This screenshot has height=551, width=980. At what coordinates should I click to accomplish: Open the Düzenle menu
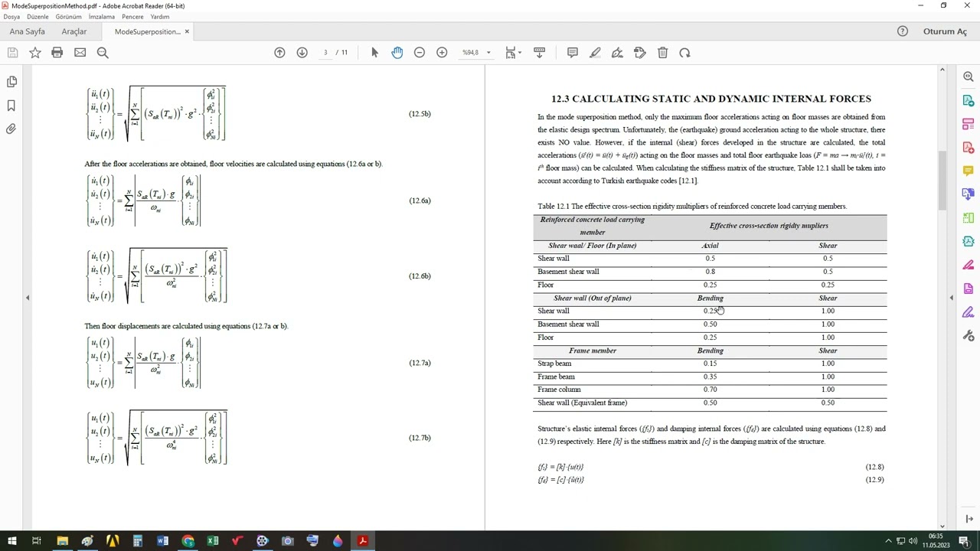[38, 16]
